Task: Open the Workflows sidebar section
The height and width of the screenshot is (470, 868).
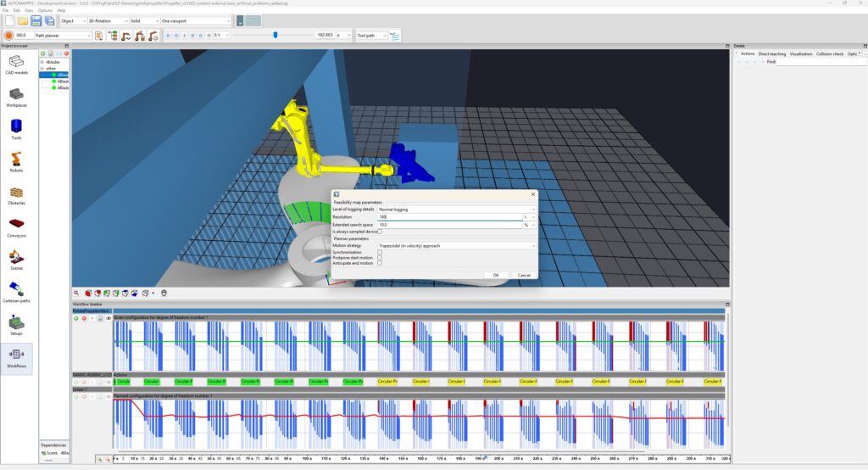Action: [x=16, y=357]
